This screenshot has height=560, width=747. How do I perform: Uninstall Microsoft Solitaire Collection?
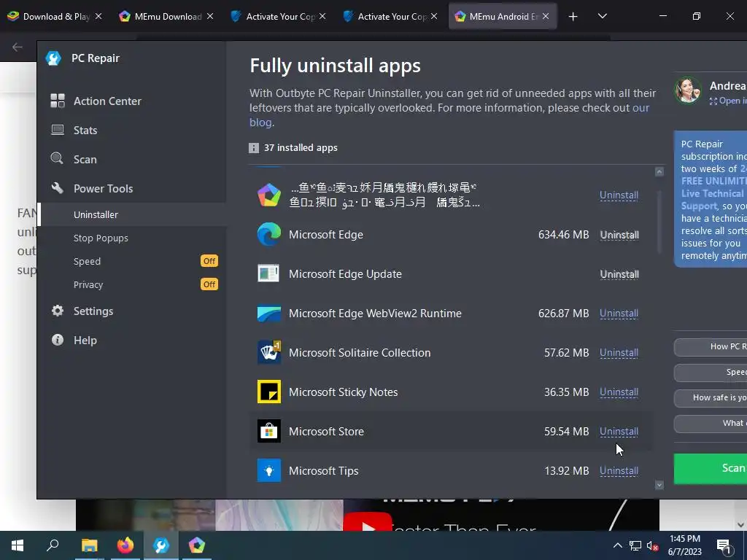pos(619,353)
